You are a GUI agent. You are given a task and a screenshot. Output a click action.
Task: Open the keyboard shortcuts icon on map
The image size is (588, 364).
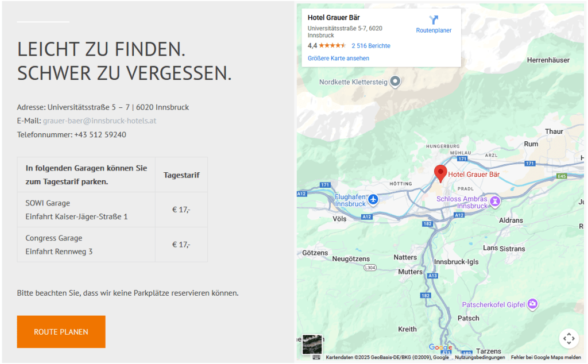pyautogui.click(x=316, y=357)
